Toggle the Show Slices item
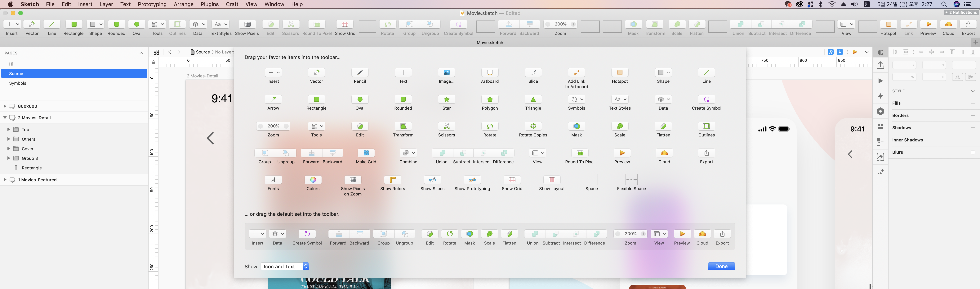Screen dimensions: 980x289 tap(432, 180)
